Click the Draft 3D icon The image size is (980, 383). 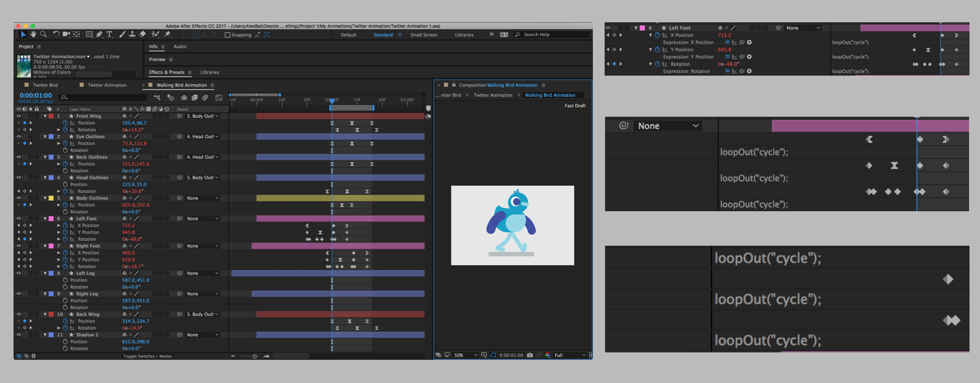pyautogui.click(x=171, y=97)
